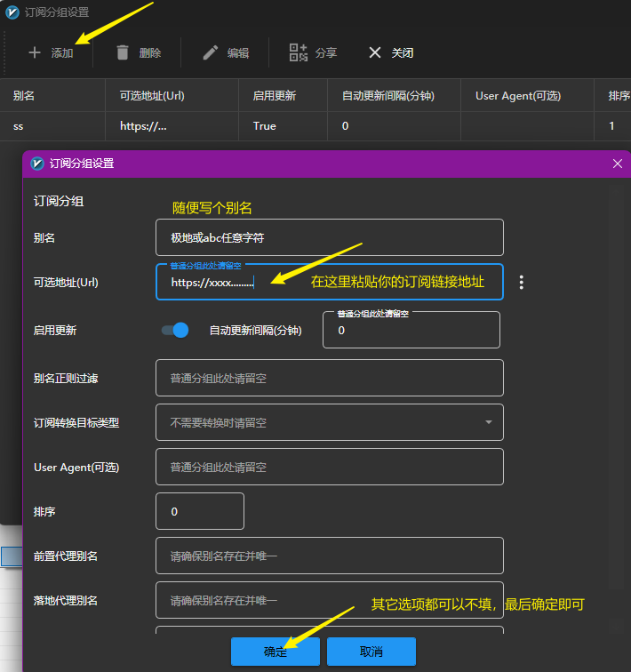Click the v2rayN logo in dialog title bar
Viewport: 631px width, 672px height.
point(37,164)
